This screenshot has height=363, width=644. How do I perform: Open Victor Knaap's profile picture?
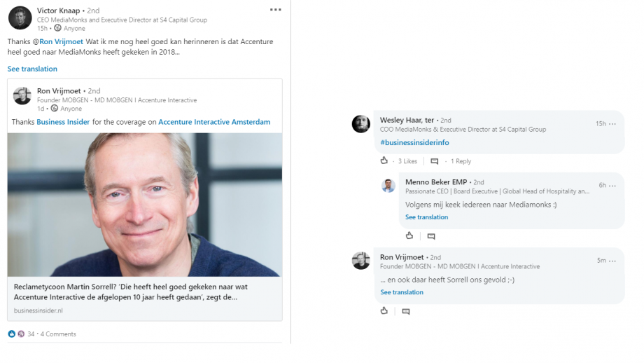click(x=20, y=18)
